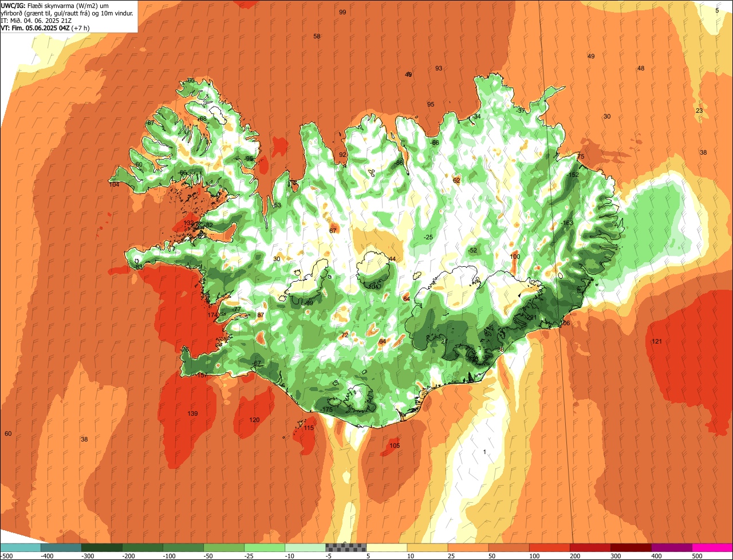Screen dimensions: 733x560
Task: Click the map value '23'
Action: pyautogui.click(x=699, y=111)
